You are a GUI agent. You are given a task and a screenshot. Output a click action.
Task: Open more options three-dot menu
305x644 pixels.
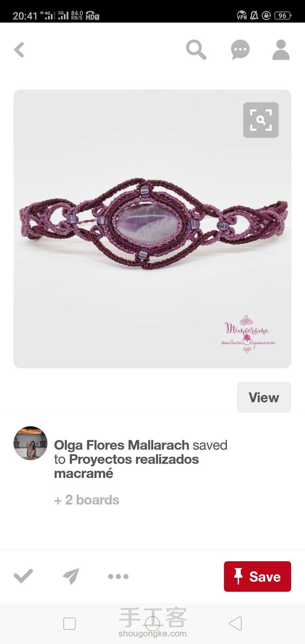pos(118,577)
